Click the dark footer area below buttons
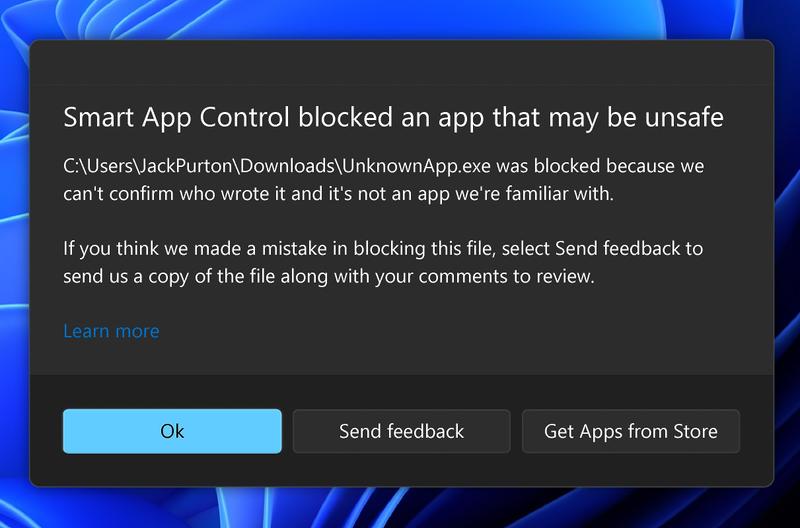This screenshot has height=528, width=800. [x=402, y=470]
